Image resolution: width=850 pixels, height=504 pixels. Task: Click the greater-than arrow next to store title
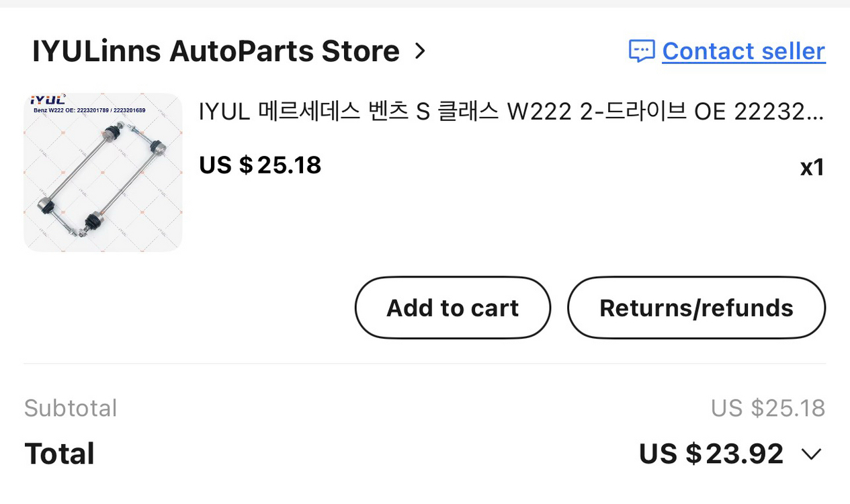[x=421, y=50]
